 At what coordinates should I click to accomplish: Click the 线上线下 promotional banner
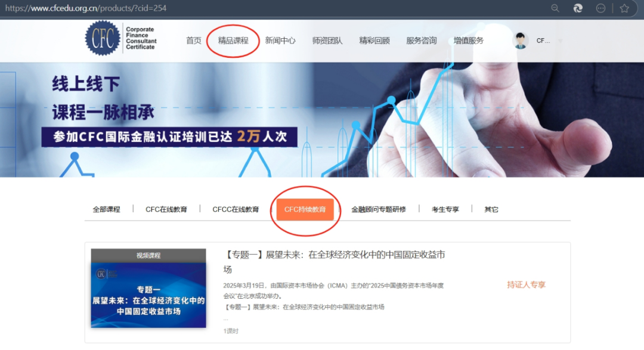[322, 120]
